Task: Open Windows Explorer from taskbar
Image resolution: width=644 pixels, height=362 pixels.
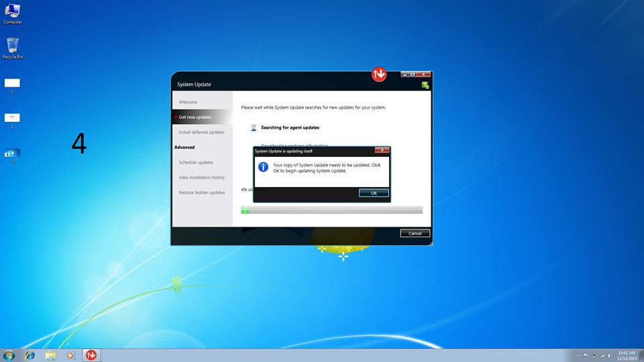Action: [50, 355]
